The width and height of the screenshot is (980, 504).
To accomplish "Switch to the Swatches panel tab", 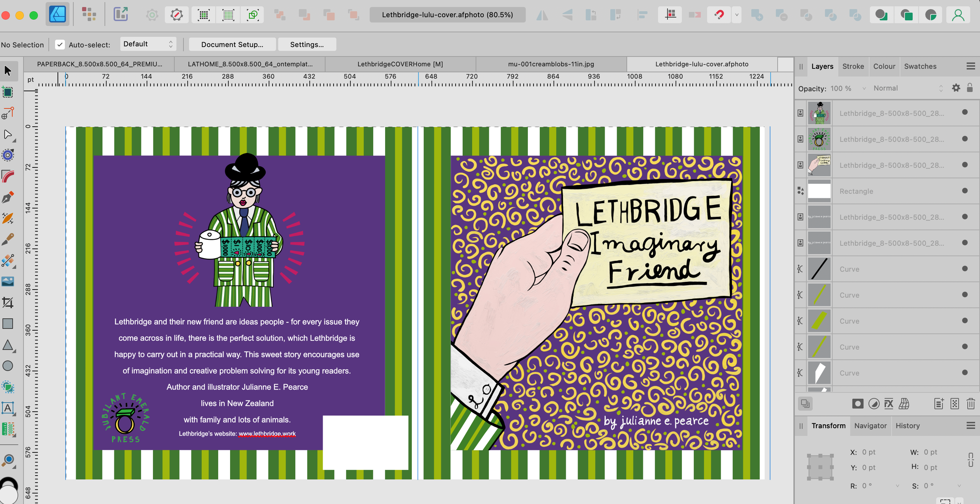I will click(920, 66).
